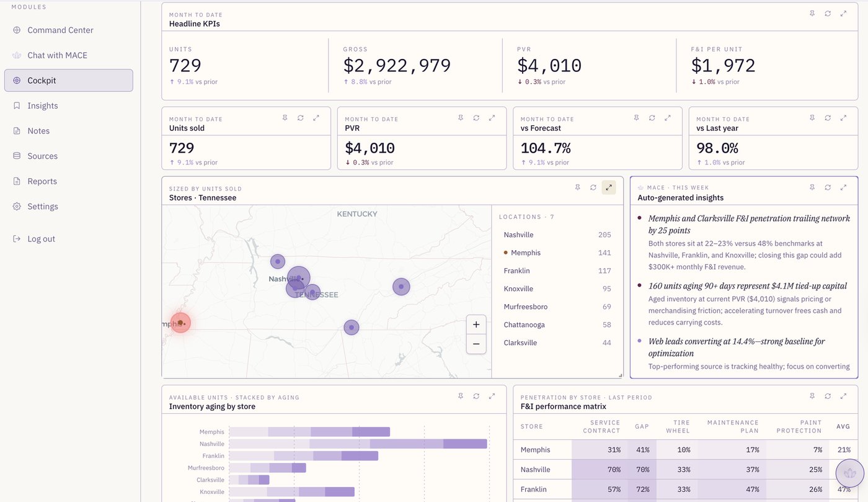This screenshot has height=502, width=868.
Task: Refresh the F&I performance matrix panel
Action: click(x=828, y=396)
